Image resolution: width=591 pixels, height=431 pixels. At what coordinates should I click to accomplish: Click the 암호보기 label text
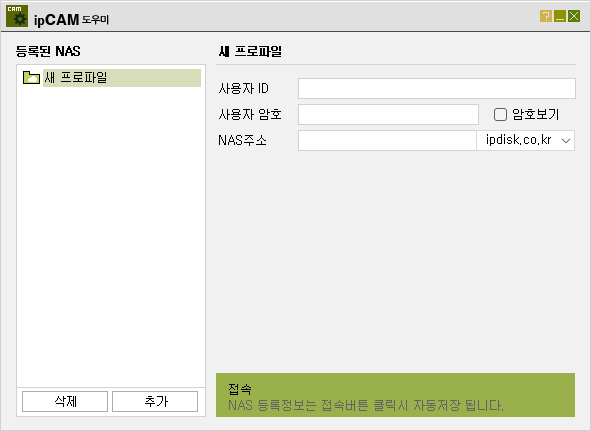click(x=535, y=114)
